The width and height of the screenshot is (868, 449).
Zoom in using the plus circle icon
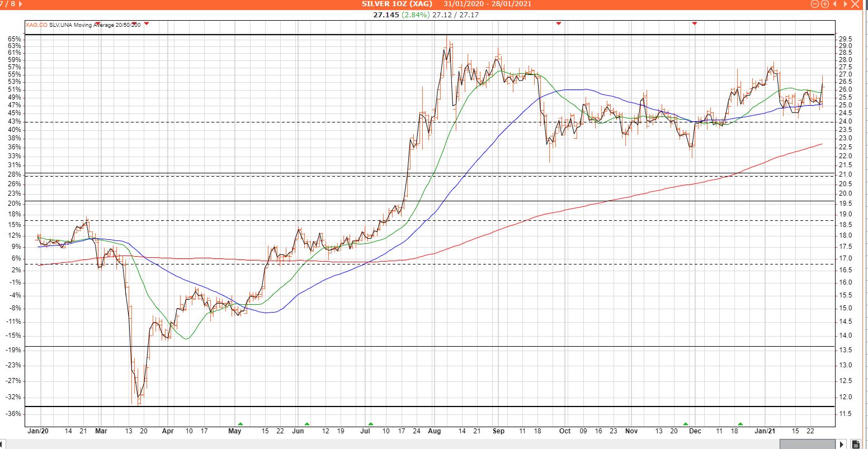tap(824, 4)
